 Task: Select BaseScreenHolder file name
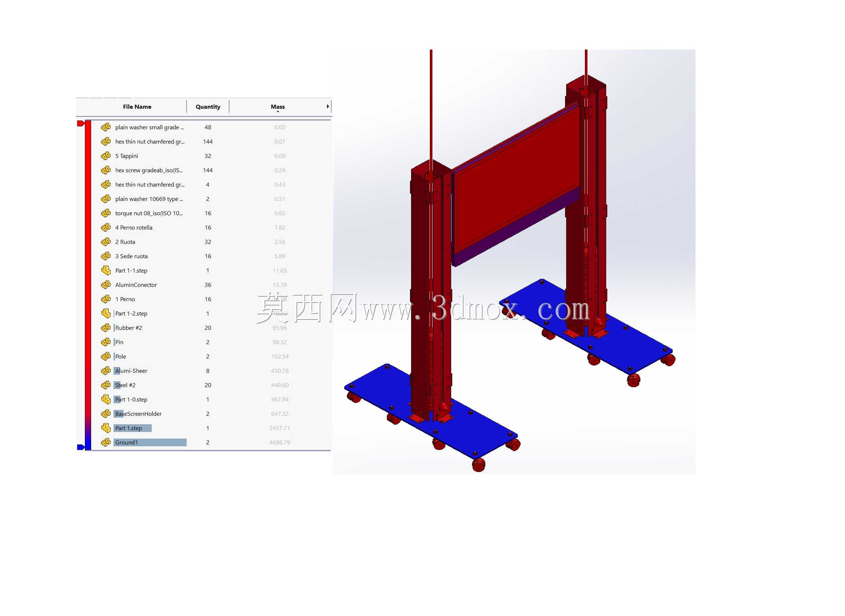[x=139, y=414]
